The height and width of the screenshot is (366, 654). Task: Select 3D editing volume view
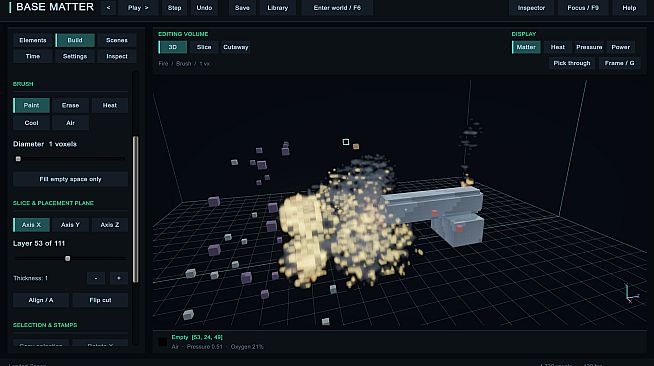(x=172, y=47)
